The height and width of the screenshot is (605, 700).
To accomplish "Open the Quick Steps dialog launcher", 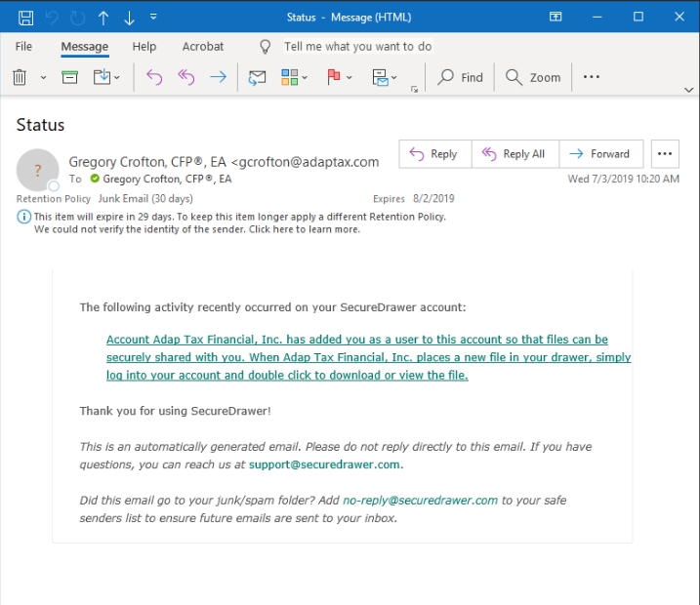I will click(414, 90).
